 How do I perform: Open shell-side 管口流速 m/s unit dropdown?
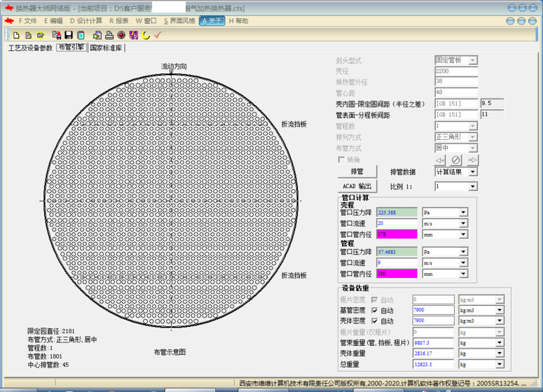[464, 224]
